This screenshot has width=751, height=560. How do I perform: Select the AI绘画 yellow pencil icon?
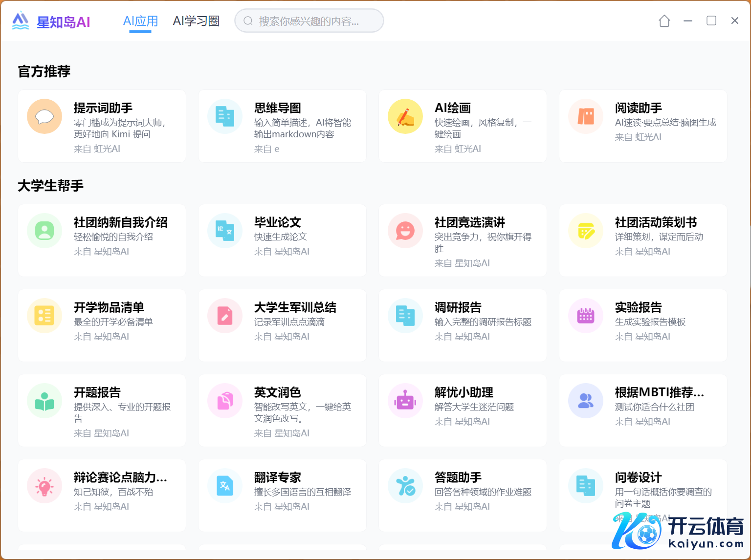click(x=405, y=117)
